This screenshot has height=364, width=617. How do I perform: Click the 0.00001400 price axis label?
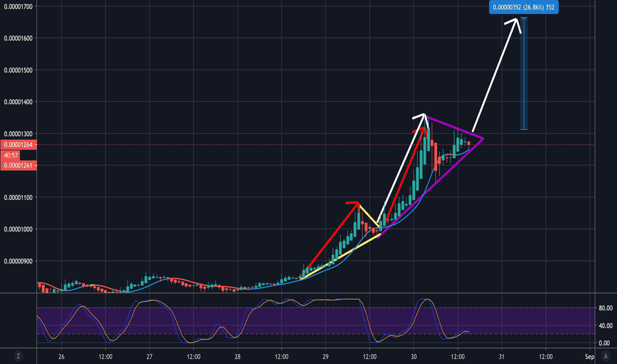point(18,102)
